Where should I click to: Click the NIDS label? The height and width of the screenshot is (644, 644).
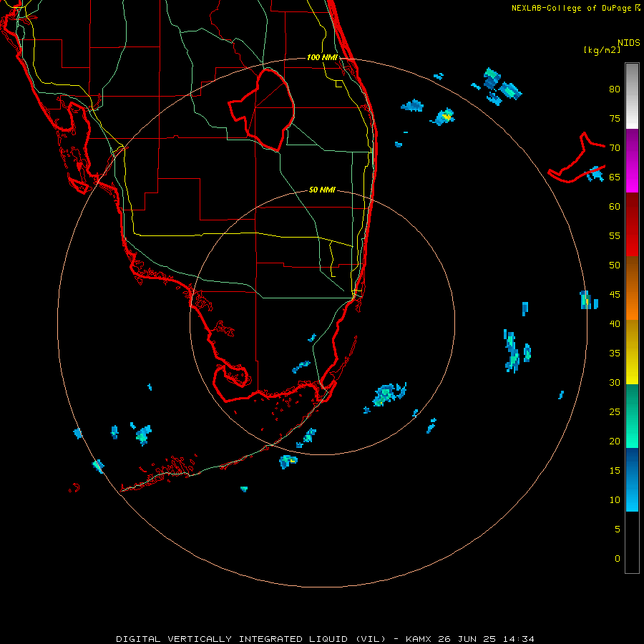pyautogui.click(x=628, y=43)
